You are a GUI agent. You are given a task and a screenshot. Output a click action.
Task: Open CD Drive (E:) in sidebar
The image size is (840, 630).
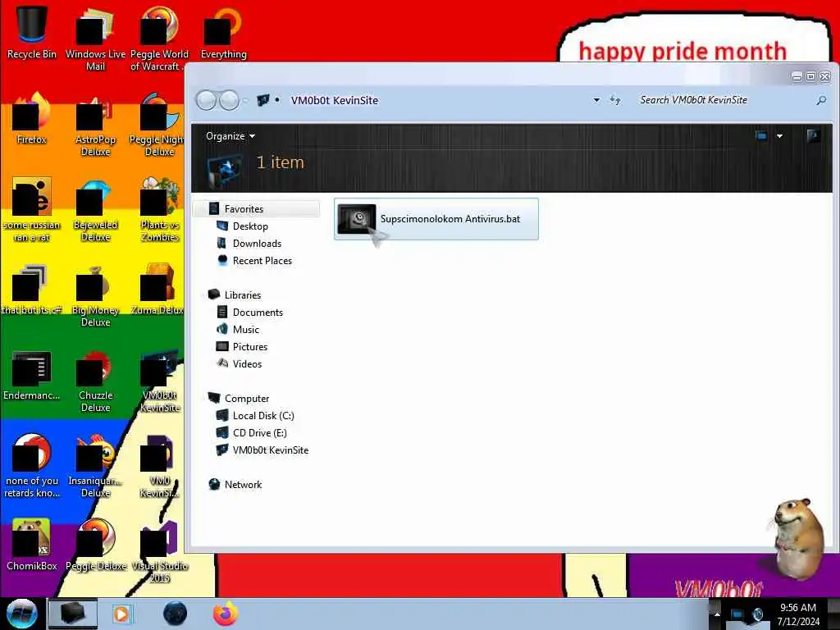click(x=259, y=433)
